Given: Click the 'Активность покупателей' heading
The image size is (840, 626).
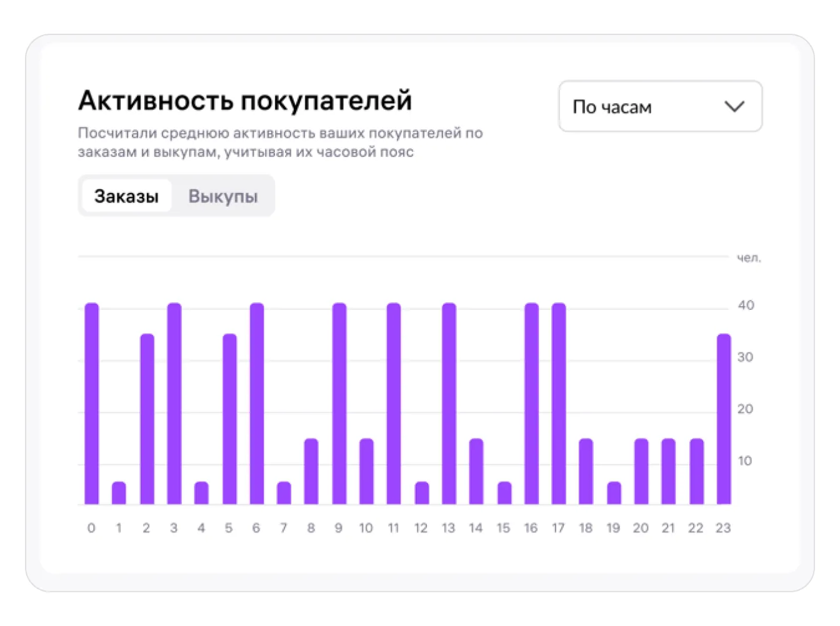Looking at the screenshot, I should coord(245,101).
